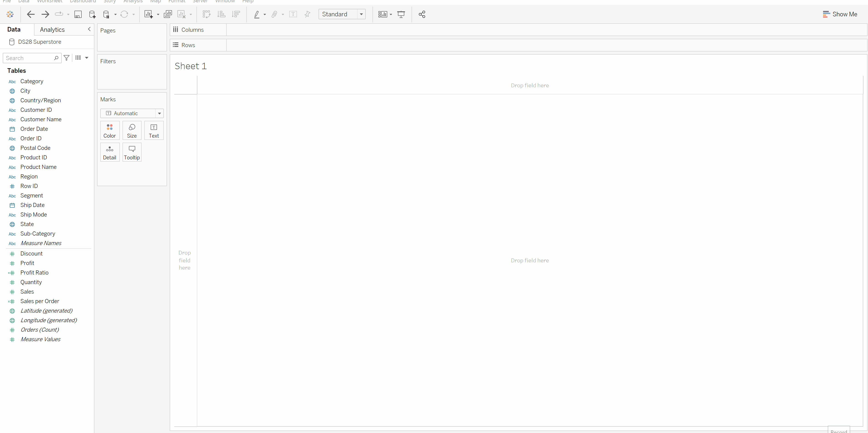Open the Worksheet menu
This screenshot has height=433, width=868.
49,1
